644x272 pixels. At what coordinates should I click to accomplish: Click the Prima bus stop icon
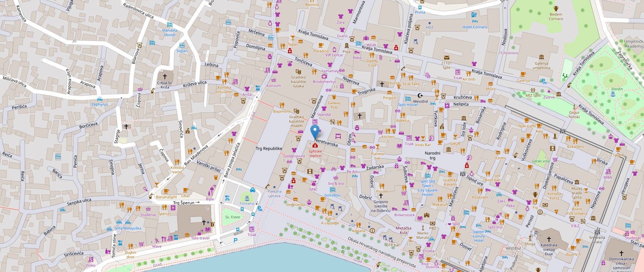tap(420, 7)
